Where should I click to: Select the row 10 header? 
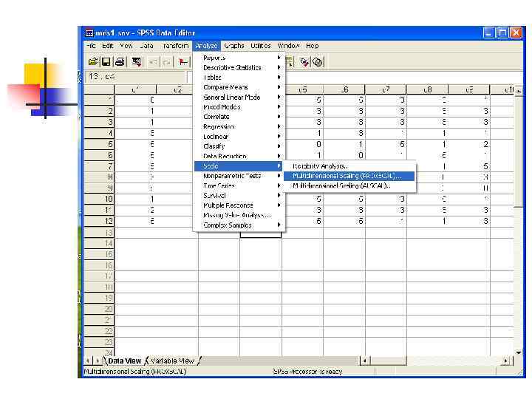99,199
